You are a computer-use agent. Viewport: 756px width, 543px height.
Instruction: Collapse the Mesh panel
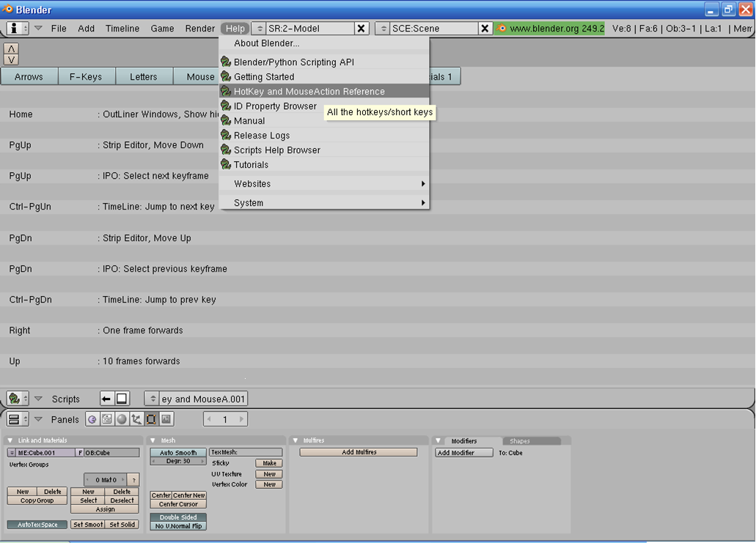coord(153,440)
